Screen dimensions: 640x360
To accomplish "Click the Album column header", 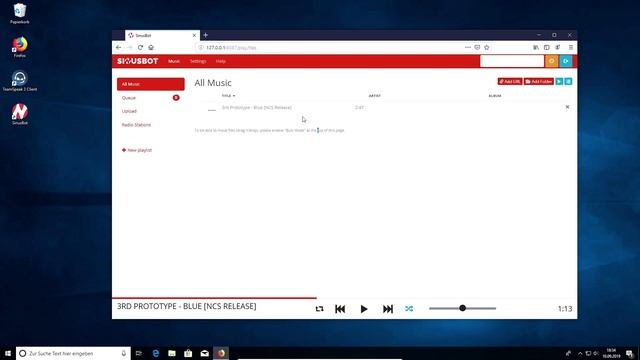I will coord(495,96).
